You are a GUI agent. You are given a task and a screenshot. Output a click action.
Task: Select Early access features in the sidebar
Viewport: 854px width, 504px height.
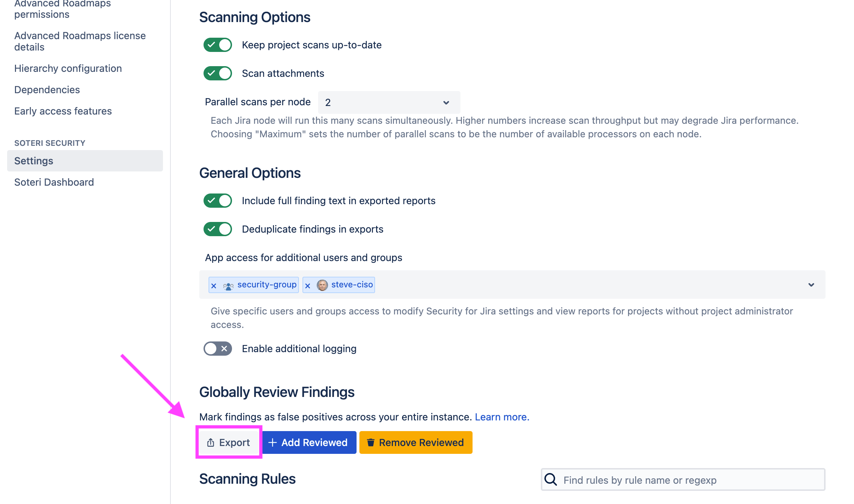[x=63, y=111]
